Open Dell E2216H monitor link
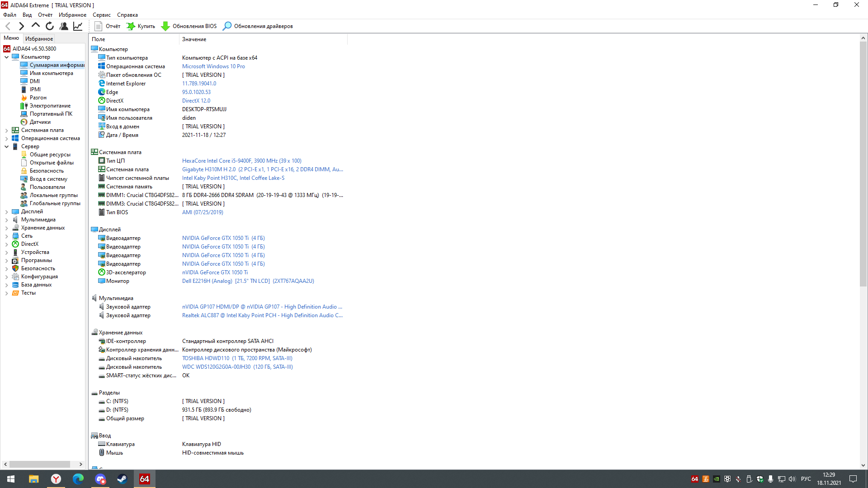 tap(248, 281)
